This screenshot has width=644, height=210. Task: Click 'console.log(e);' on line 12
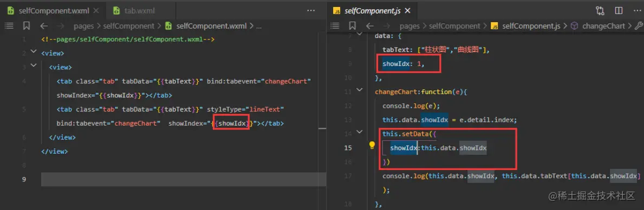[411, 106]
